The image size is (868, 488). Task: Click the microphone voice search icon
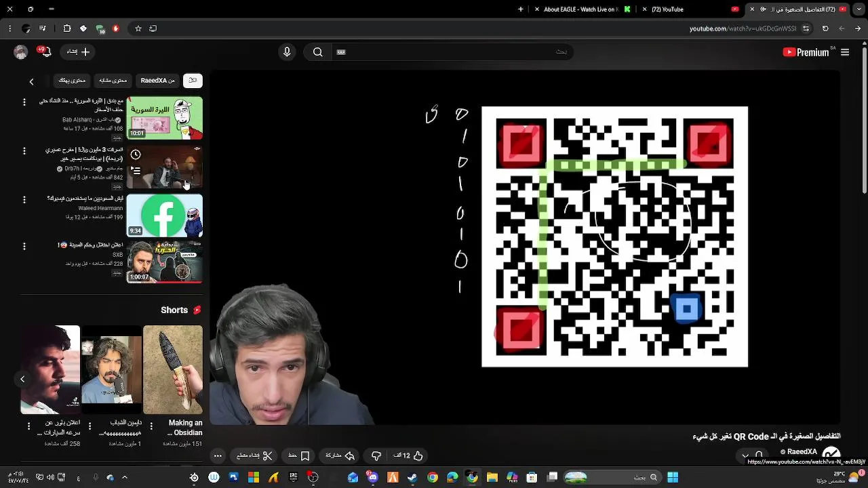pyautogui.click(x=287, y=52)
